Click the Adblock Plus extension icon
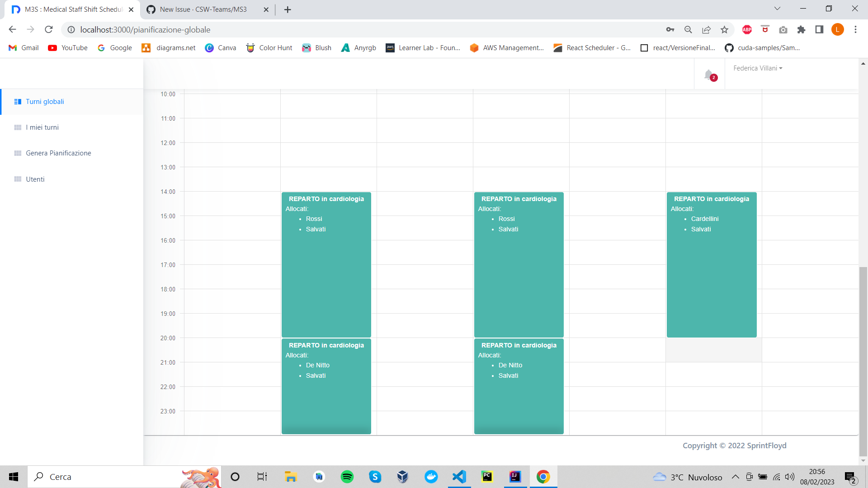This screenshot has width=868, height=488. pyautogui.click(x=746, y=29)
